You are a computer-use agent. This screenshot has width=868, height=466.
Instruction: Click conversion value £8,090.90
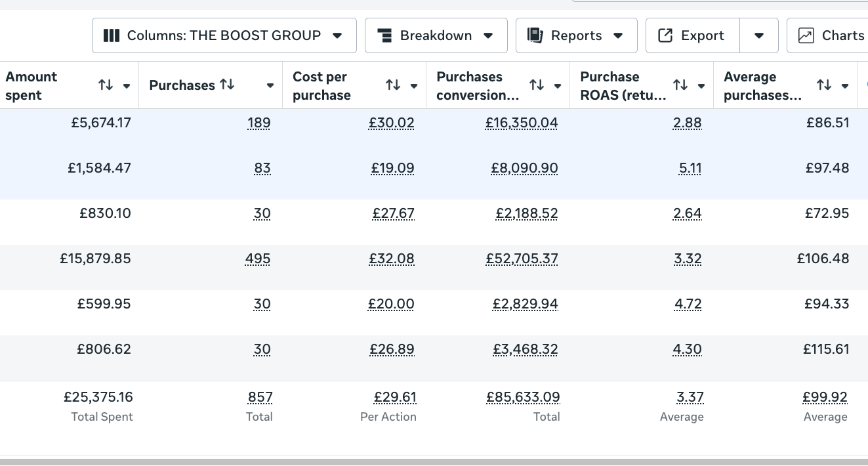pyautogui.click(x=524, y=169)
